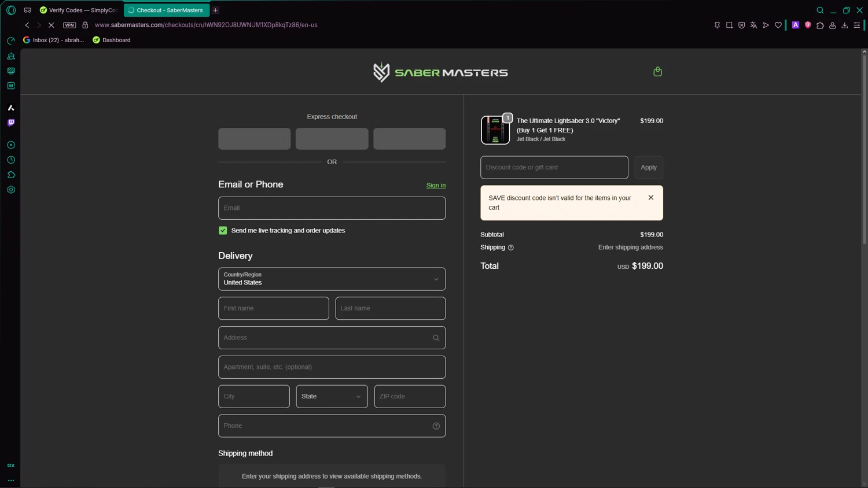
Task: Click the send flow arrow icon
Action: coord(766,25)
